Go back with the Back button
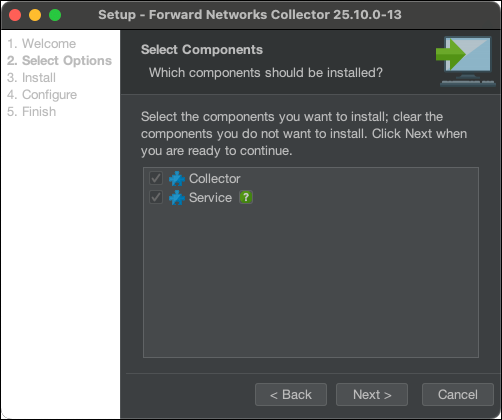Screen dimensions: 502x420 tap(291, 395)
